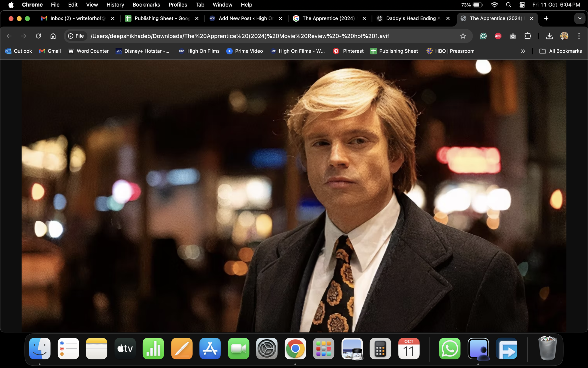
Task: Click the camera screenshot extension icon
Action: click(513, 36)
